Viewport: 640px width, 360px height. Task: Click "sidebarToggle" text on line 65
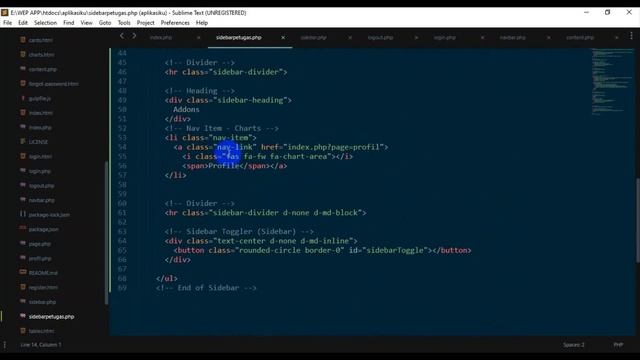pos(396,250)
